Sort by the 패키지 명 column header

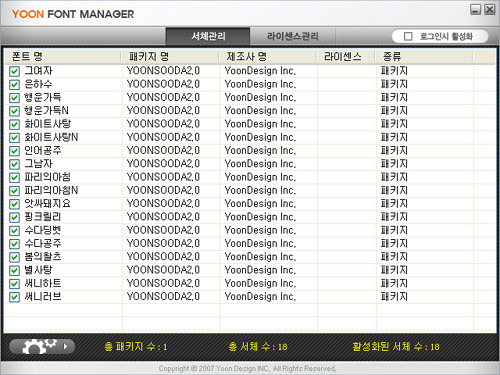click(170, 56)
